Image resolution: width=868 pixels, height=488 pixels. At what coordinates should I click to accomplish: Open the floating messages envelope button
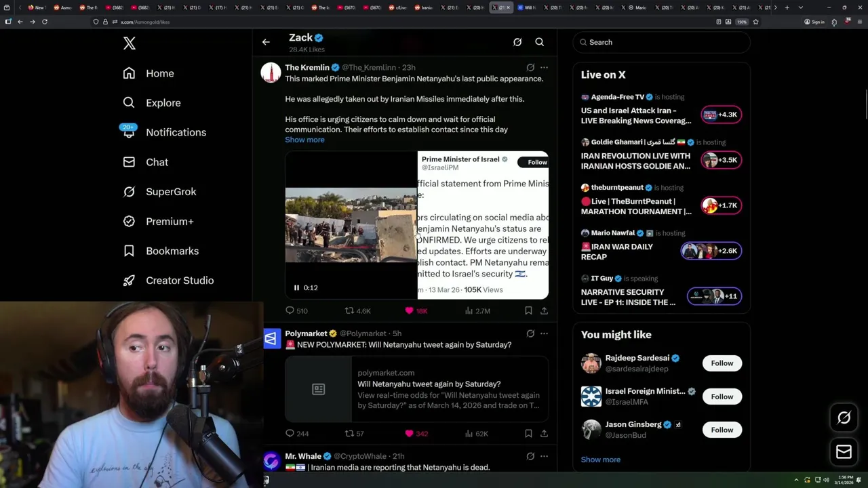tap(844, 452)
